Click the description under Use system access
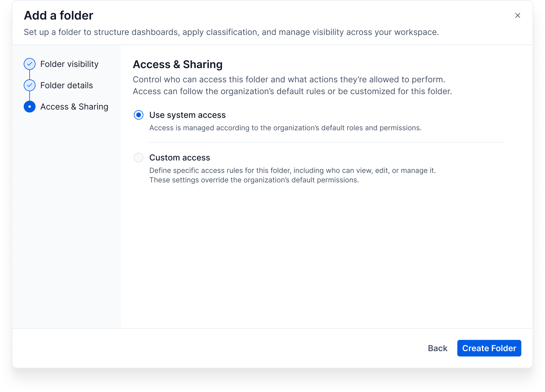545x392 pixels. [285, 128]
